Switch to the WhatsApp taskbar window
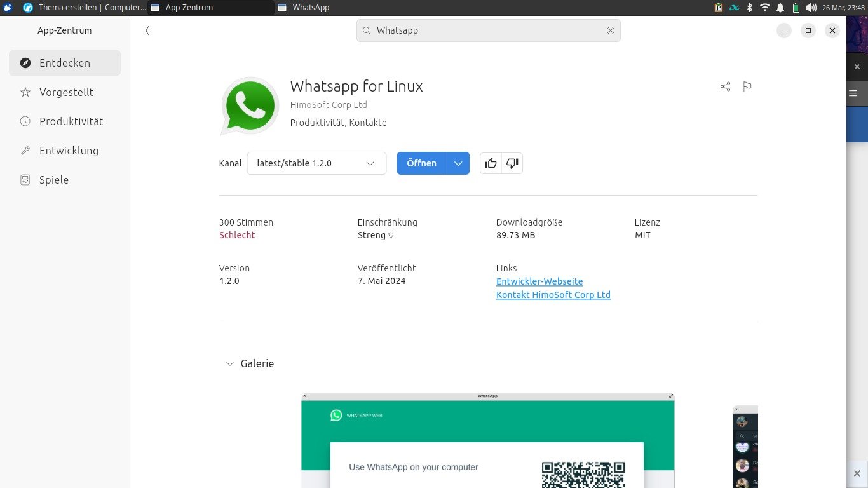This screenshot has height=488, width=868. (337, 8)
